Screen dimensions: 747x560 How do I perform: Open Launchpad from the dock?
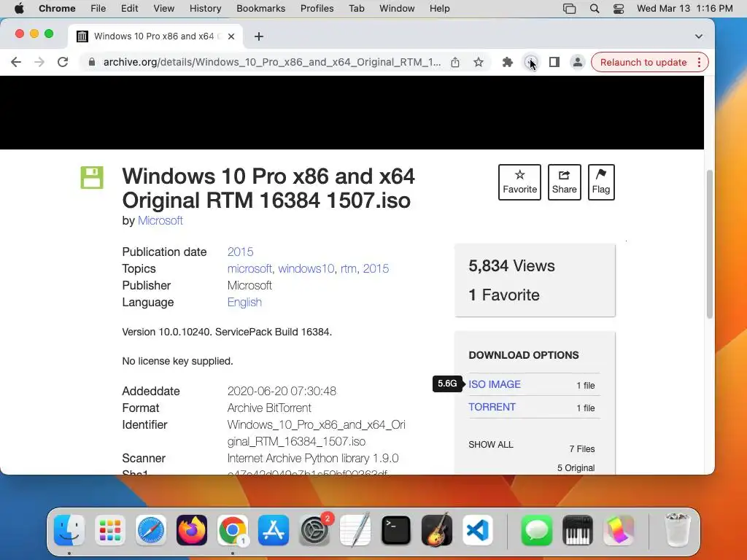click(x=110, y=530)
